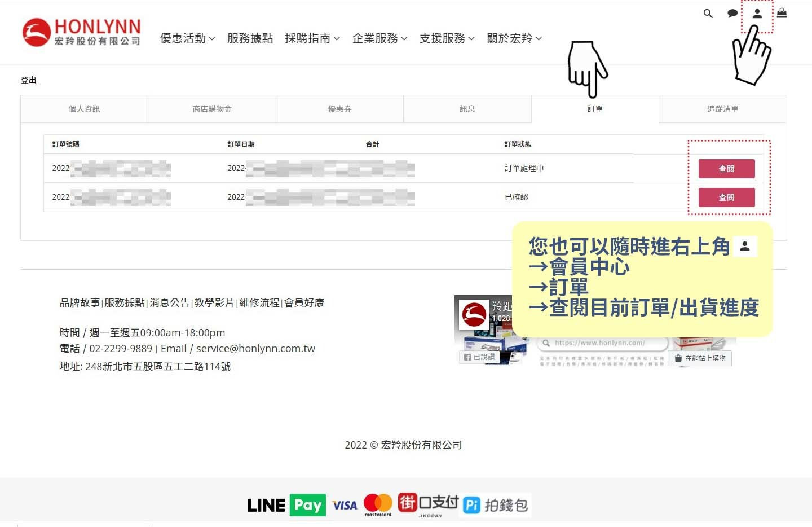Open the 服務據點 navigation item
The height and width of the screenshot is (527, 812).
pyautogui.click(x=250, y=38)
